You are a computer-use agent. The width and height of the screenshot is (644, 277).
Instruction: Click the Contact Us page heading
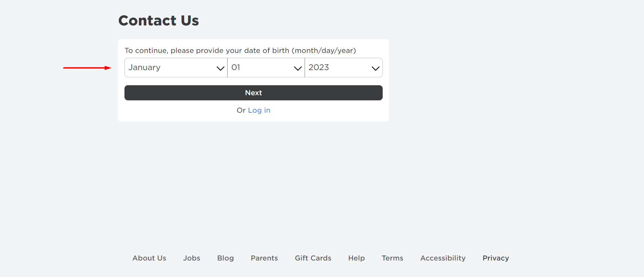(x=159, y=21)
